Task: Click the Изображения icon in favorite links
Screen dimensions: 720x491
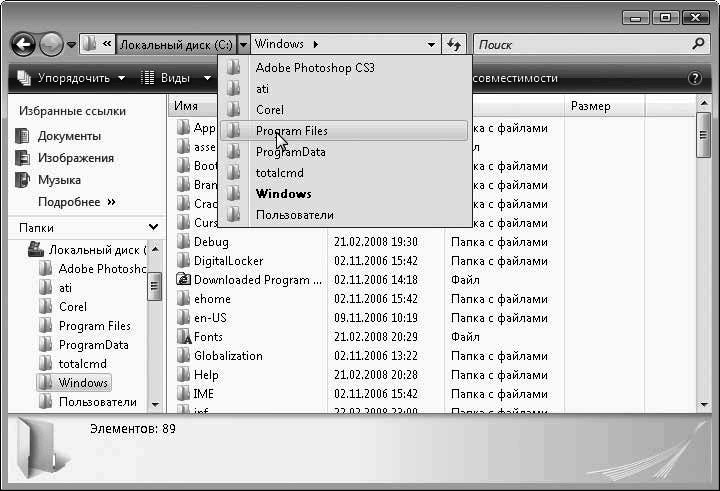Action: 23,158
